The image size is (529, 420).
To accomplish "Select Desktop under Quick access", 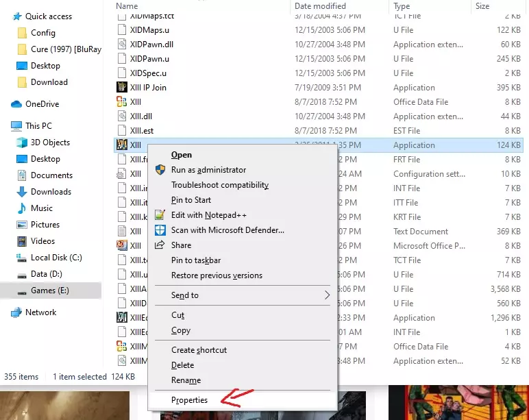I will point(45,66).
